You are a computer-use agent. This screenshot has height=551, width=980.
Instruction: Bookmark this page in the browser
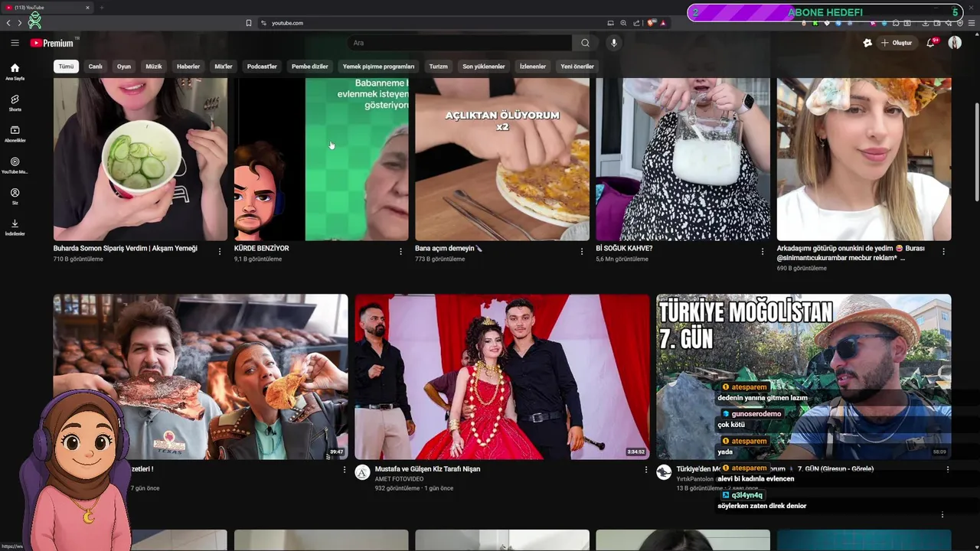(248, 23)
